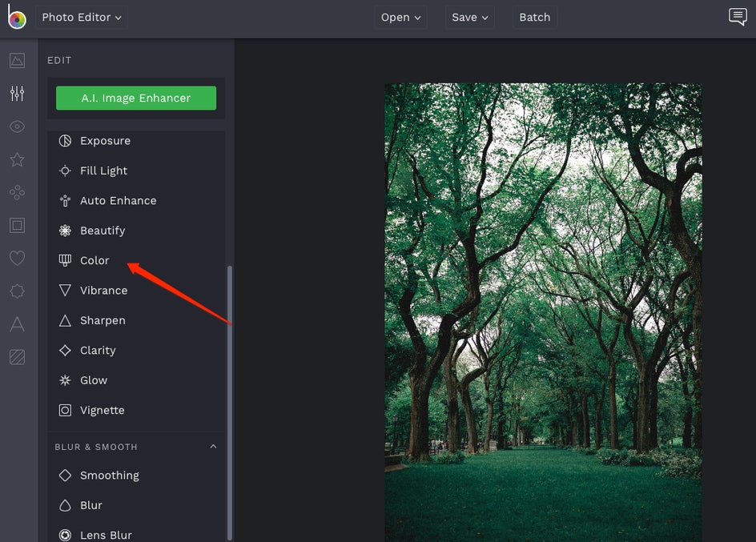The width and height of the screenshot is (756, 542).
Task: Select the Smoothing label
Action: point(110,476)
